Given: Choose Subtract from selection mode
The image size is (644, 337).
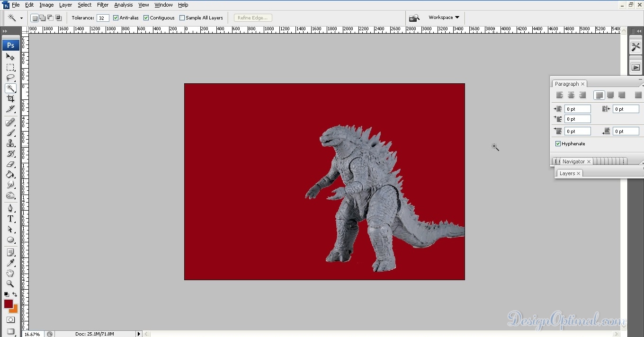Looking at the screenshot, I should tap(51, 18).
